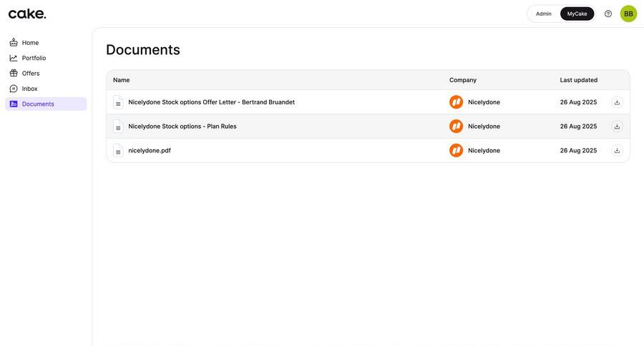Click the cake. logo
The width and height of the screenshot is (644, 346).
27,14
